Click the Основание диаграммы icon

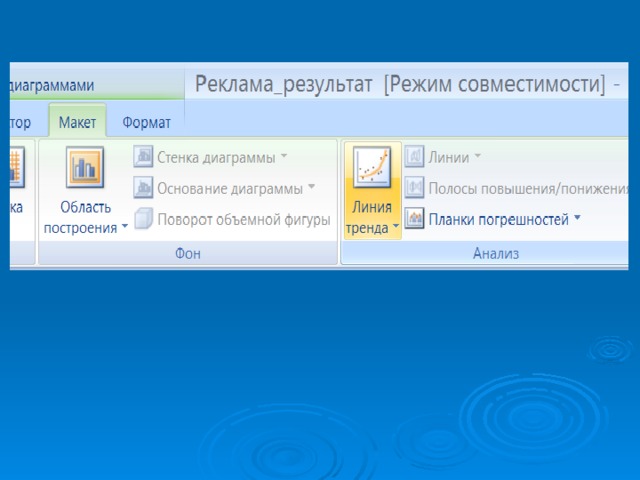[143, 187]
